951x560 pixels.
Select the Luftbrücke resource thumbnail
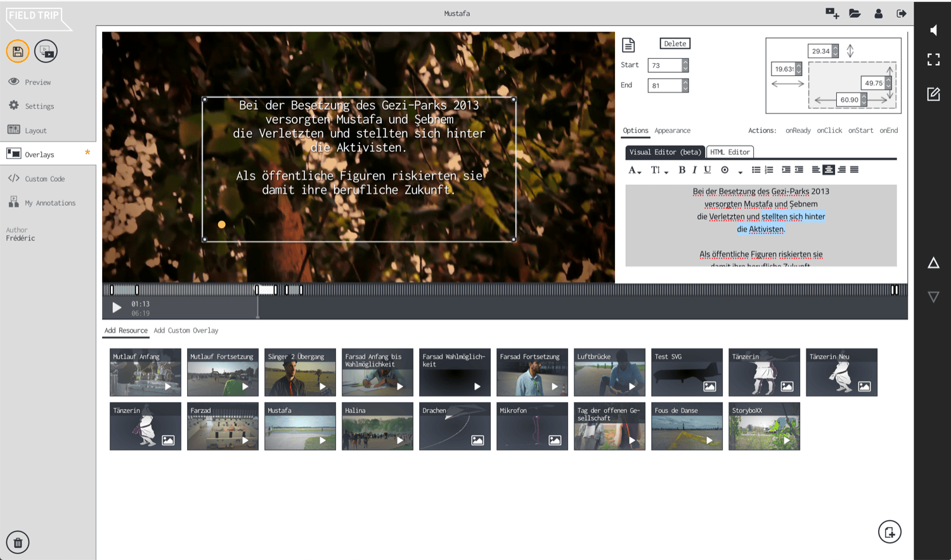pyautogui.click(x=609, y=372)
